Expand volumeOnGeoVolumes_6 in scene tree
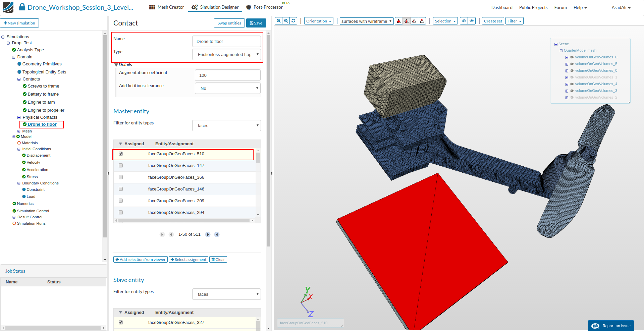The width and height of the screenshot is (644, 331). pos(567,57)
